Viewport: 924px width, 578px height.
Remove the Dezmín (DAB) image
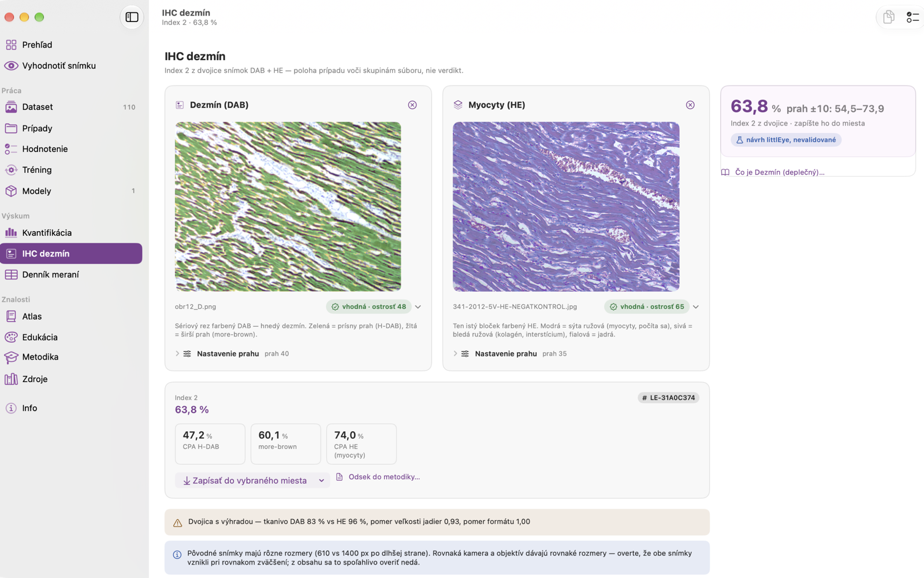412,105
